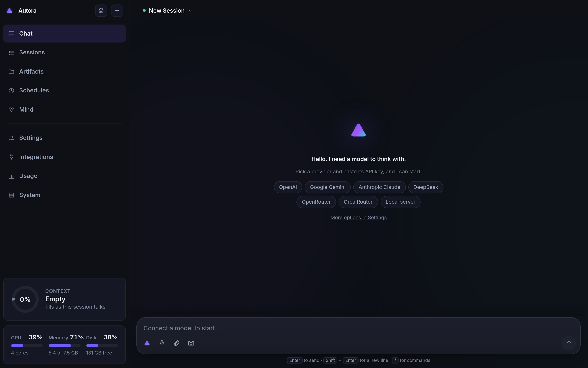Click the Sessions list icon
This screenshot has width=588, height=368.
pyautogui.click(x=11, y=53)
